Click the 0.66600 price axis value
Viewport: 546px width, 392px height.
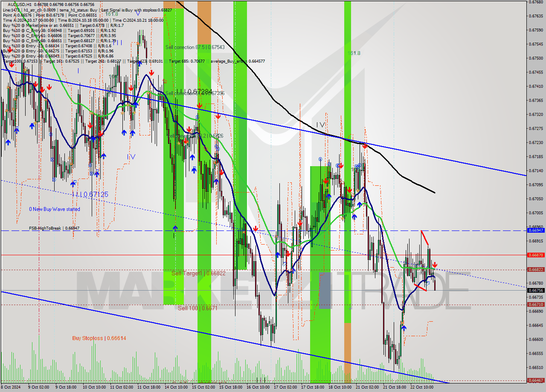coord(536,340)
